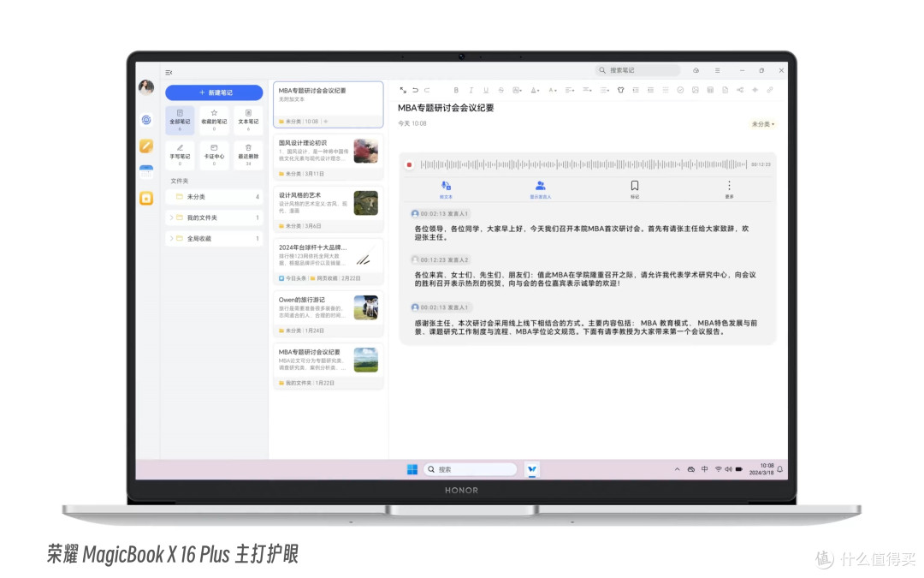Open the 最近删除 recently deleted tab
Viewport: 924px width, 578px height.
pos(248,154)
